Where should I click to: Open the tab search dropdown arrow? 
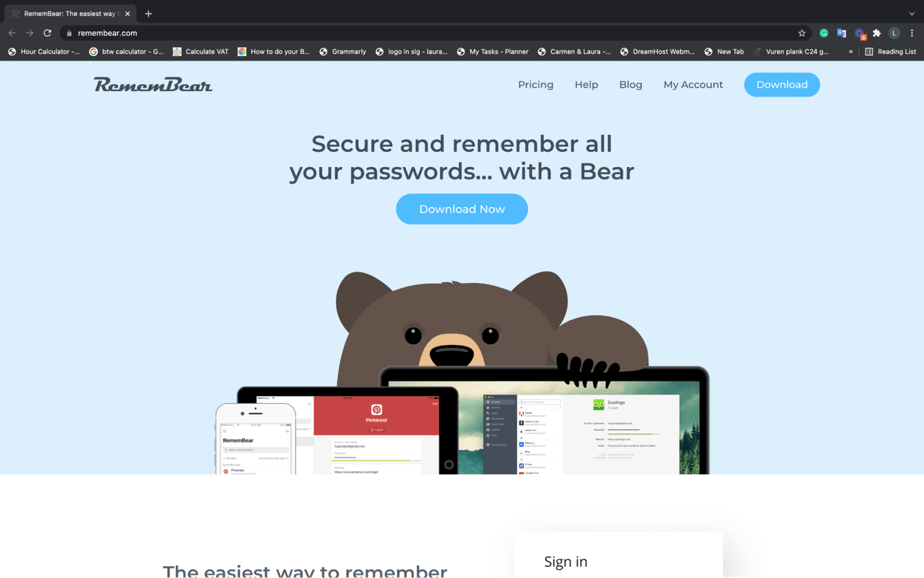pyautogui.click(x=912, y=14)
